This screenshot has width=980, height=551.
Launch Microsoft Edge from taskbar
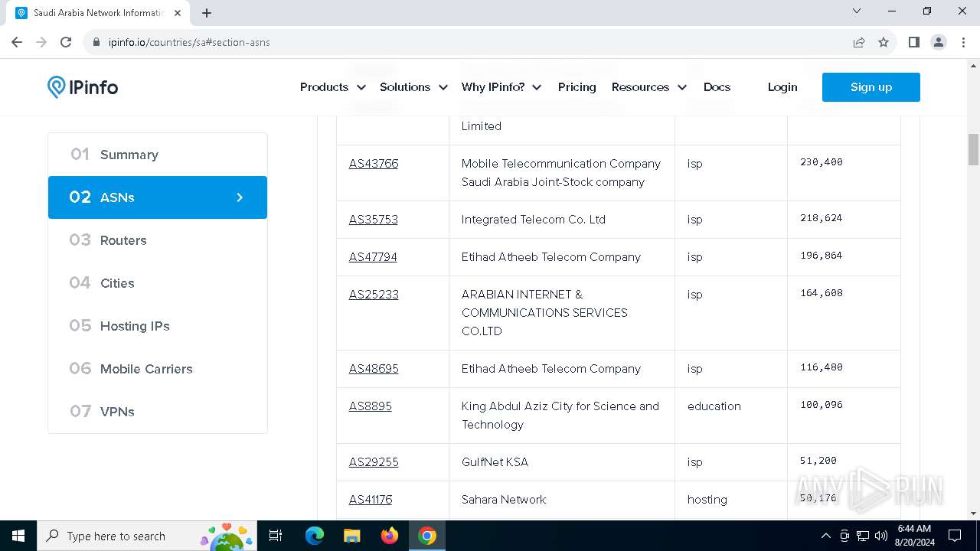tap(315, 536)
